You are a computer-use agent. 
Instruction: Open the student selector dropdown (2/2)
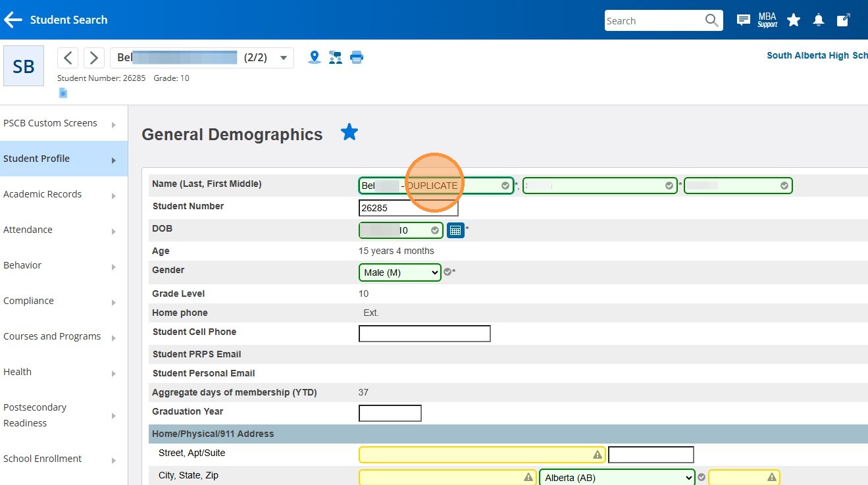[284, 58]
